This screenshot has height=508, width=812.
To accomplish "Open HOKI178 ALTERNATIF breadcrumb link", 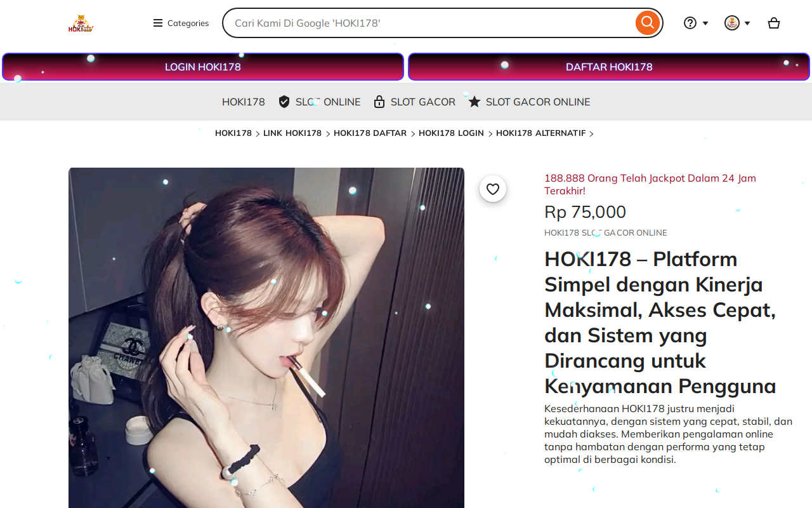I will coord(541,133).
